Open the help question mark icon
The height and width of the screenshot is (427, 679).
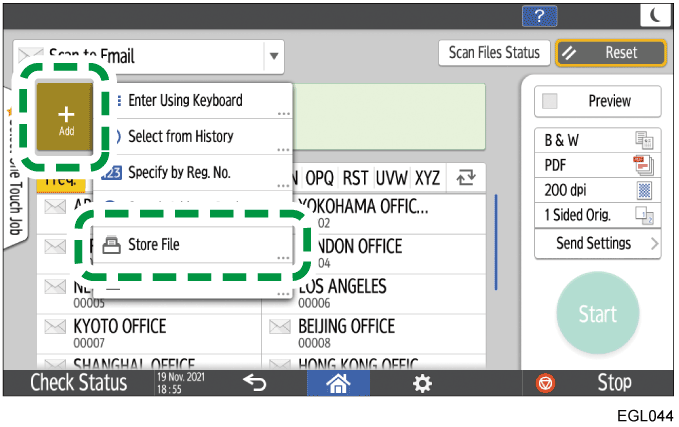click(540, 15)
